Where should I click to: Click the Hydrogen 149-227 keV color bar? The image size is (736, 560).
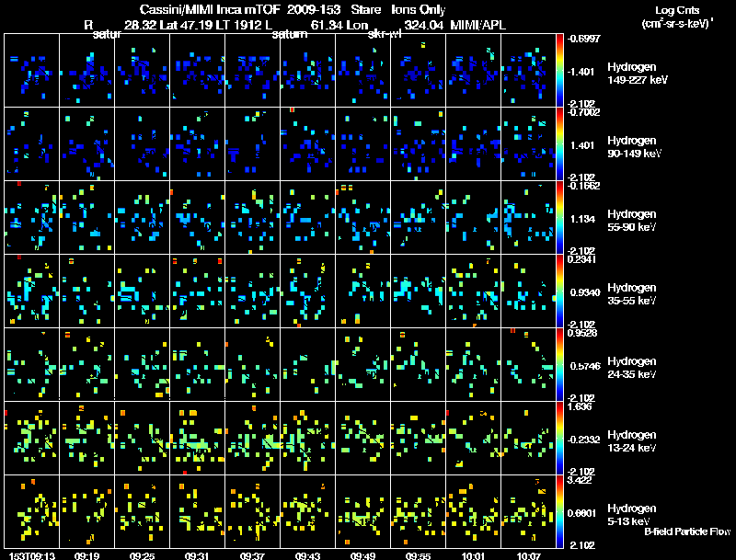point(559,71)
